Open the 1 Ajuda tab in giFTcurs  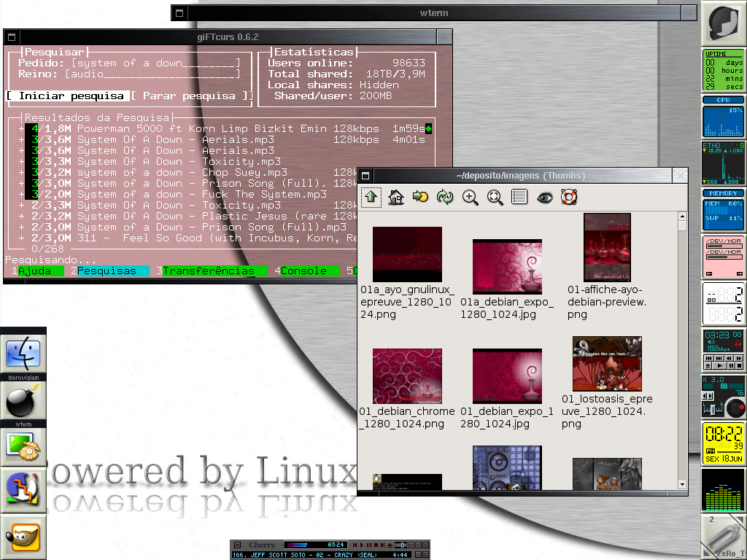38,271
